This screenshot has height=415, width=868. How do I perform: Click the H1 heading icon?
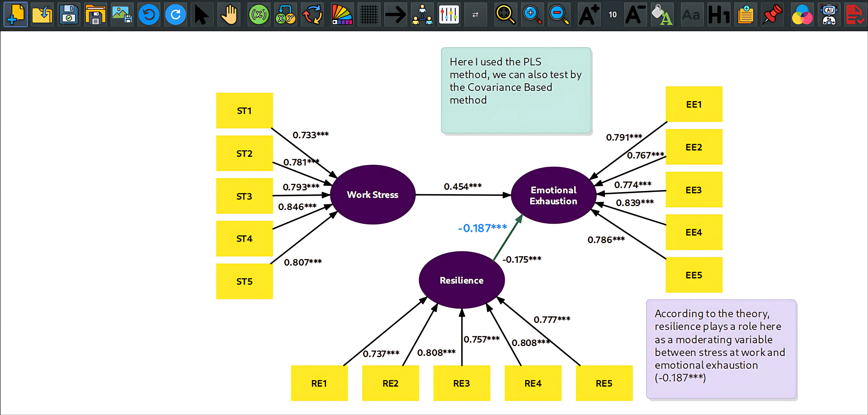coord(719,14)
